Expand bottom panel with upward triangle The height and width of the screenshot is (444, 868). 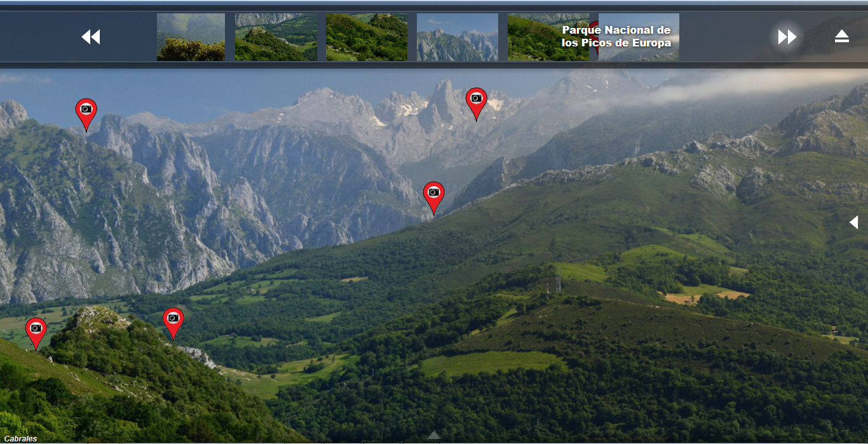tap(434, 435)
